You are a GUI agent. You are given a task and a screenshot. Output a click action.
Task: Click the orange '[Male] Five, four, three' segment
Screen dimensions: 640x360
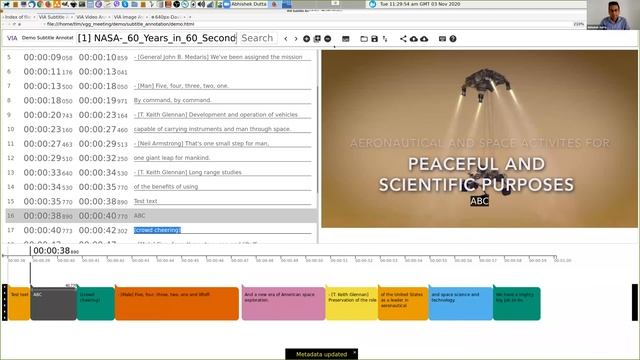(177, 303)
